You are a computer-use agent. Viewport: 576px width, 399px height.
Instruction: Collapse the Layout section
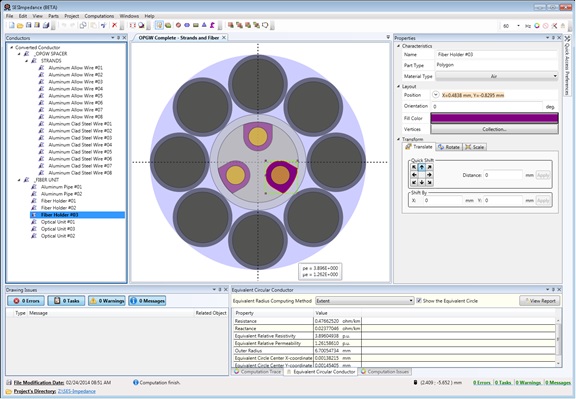(x=399, y=86)
